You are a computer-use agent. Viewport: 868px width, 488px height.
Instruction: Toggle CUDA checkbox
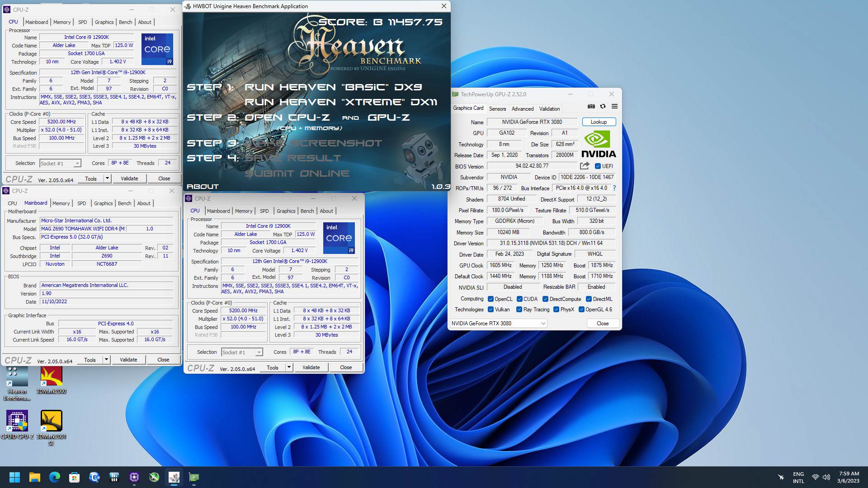pos(519,299)
